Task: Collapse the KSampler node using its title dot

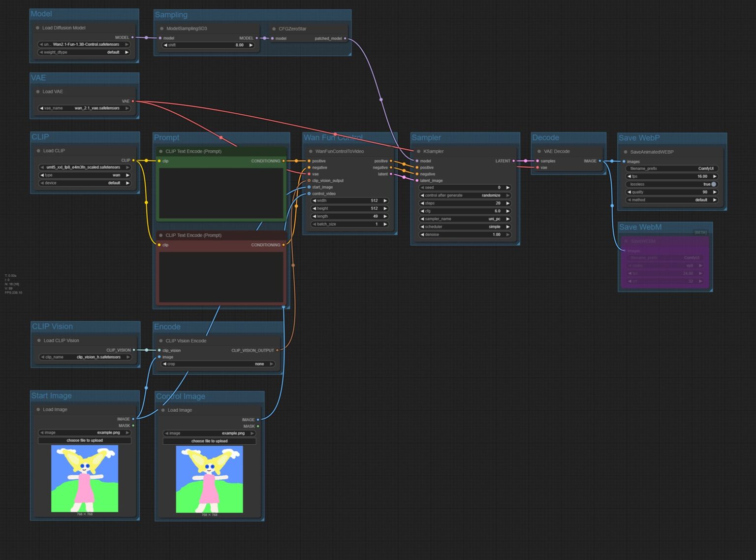Action: click(418, 151)
